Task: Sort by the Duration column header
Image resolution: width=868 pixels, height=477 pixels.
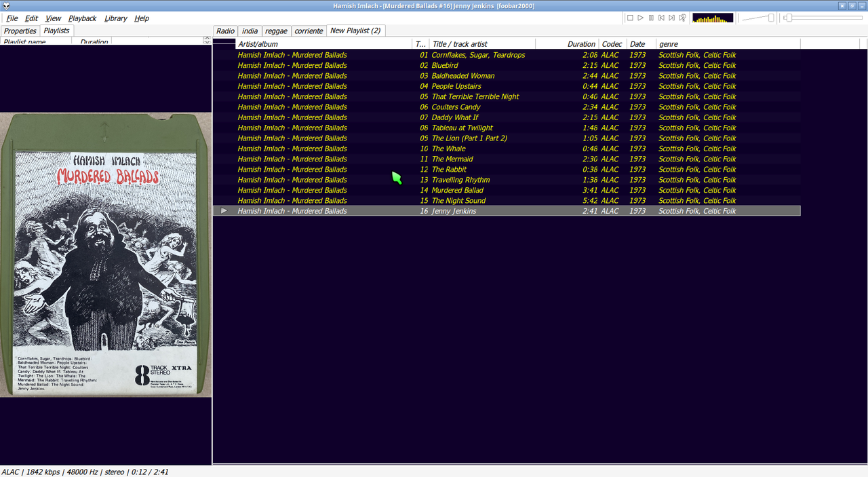Action: click(x=567, y=44)
